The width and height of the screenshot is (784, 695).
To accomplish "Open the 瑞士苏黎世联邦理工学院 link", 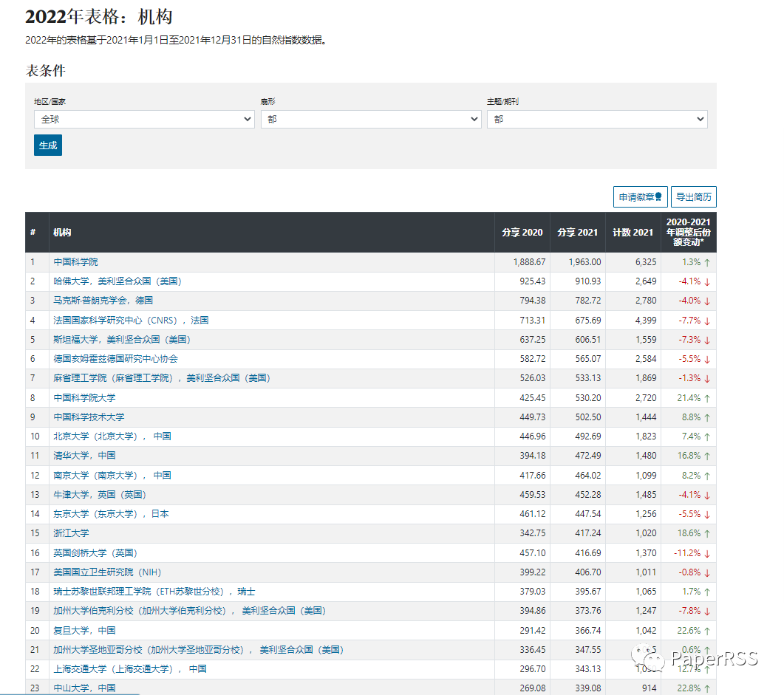I will click(x=154, y=592).
